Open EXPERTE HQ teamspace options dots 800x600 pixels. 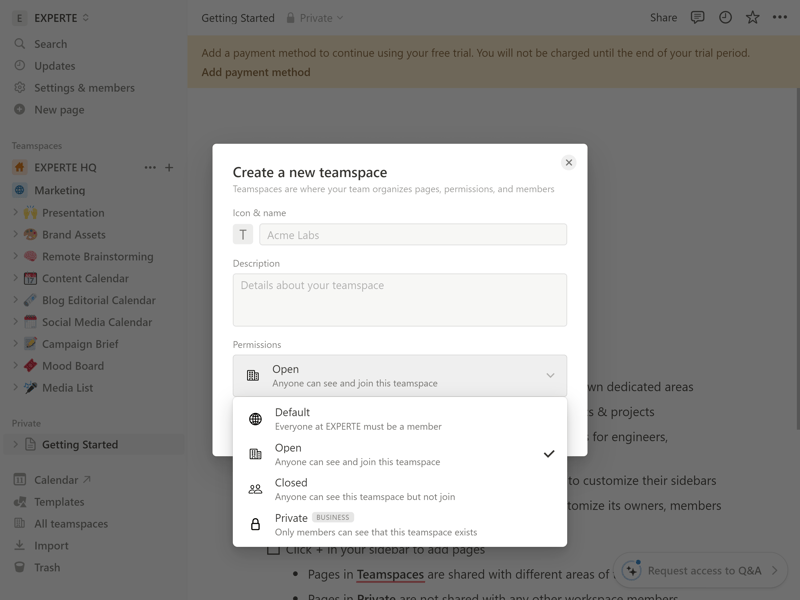tap(150, 167)
